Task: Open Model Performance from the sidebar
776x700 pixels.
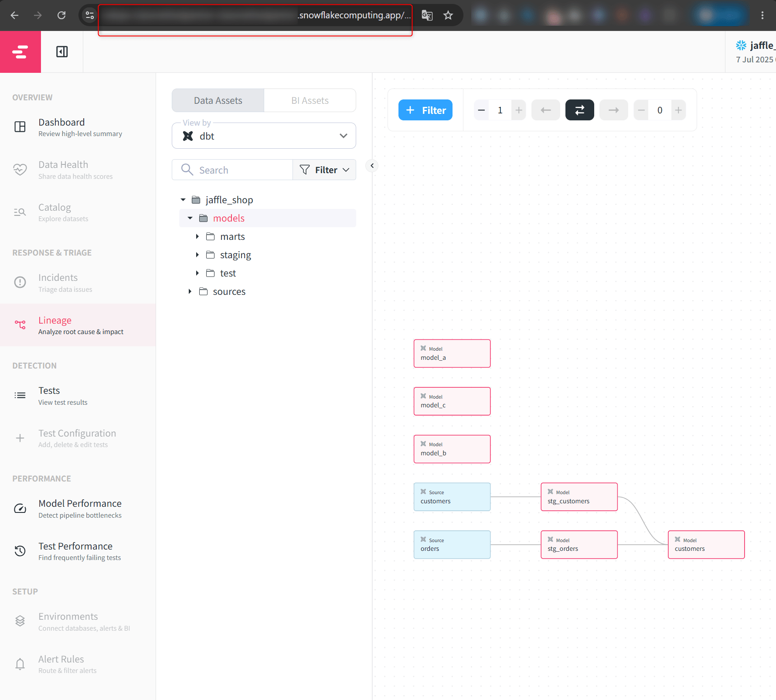Action: 80,509
